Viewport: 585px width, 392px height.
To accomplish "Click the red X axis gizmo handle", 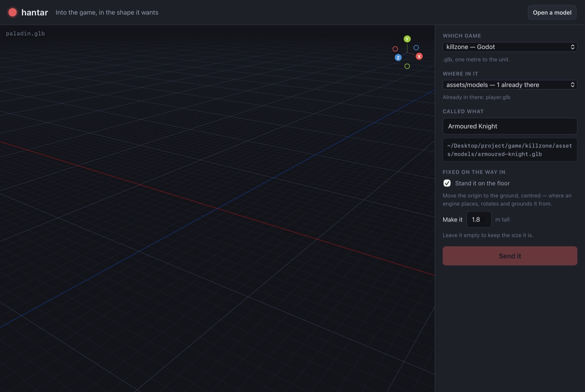I will point(419,56).
